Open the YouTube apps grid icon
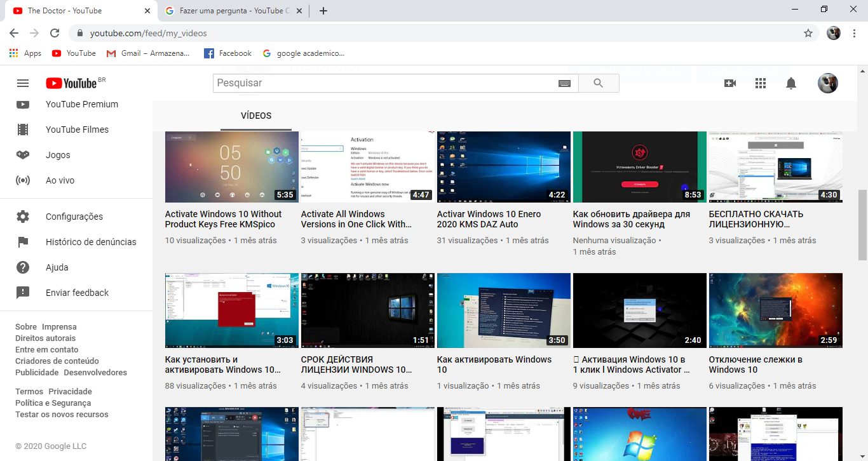This screenshot has height=461, width=868. [761, 83]
